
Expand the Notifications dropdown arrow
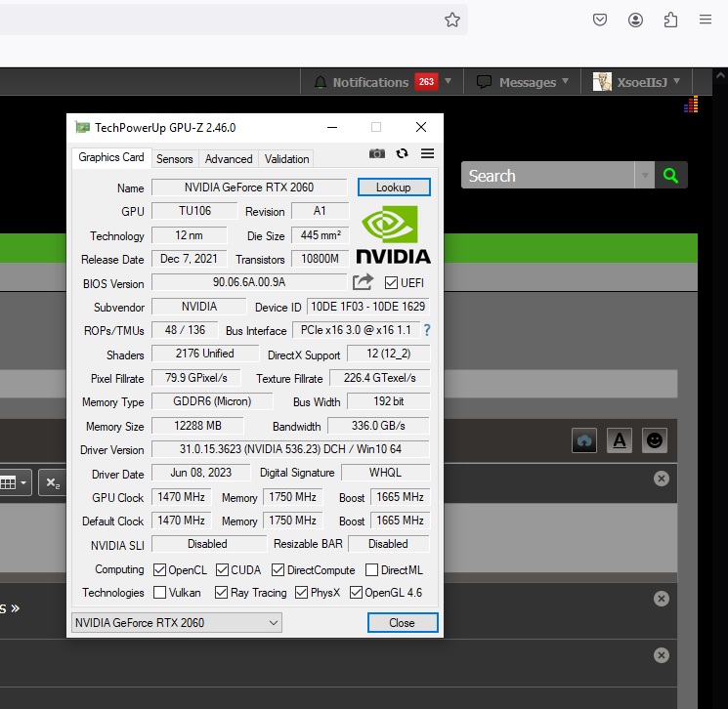tap(448, 81)
